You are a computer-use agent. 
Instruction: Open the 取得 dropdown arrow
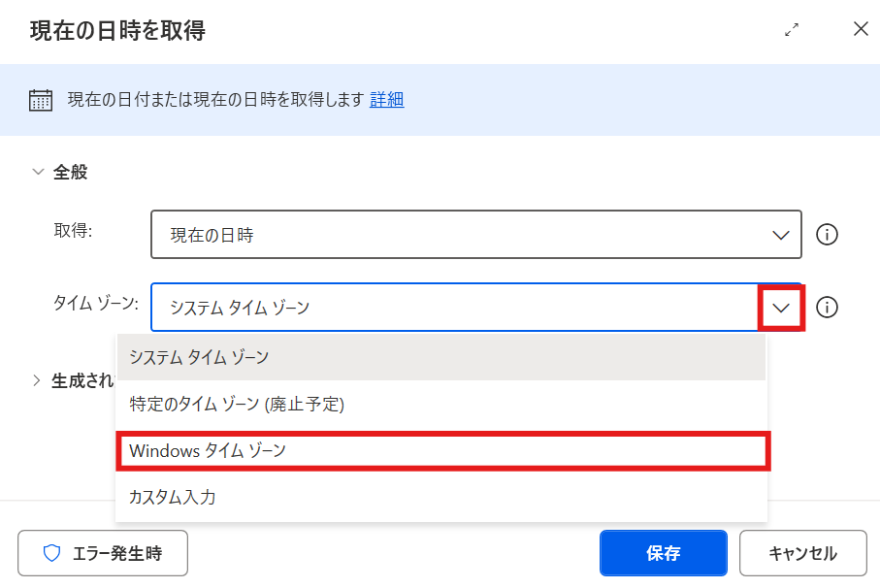click(x=781, y=235)
